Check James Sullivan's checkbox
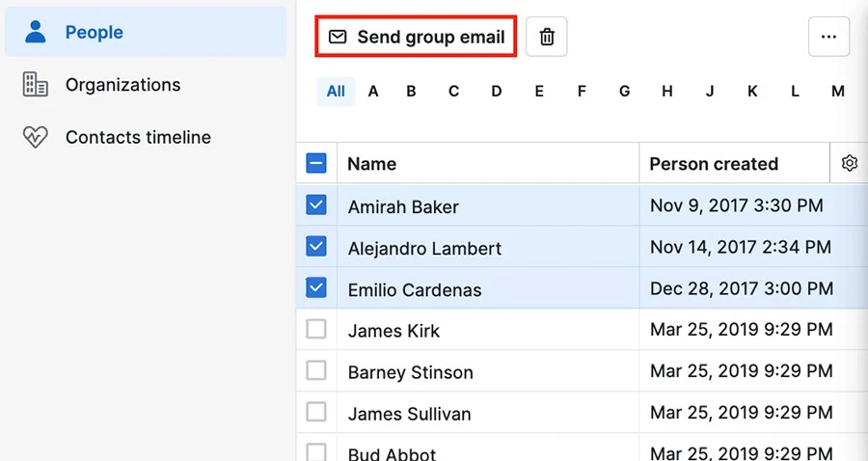The image size is (868, 461). pyautogui.click(x=316, y=413)
